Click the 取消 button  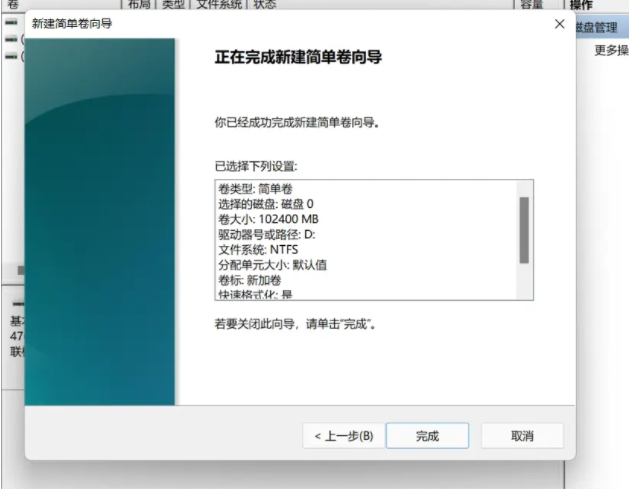coord(522,436)
